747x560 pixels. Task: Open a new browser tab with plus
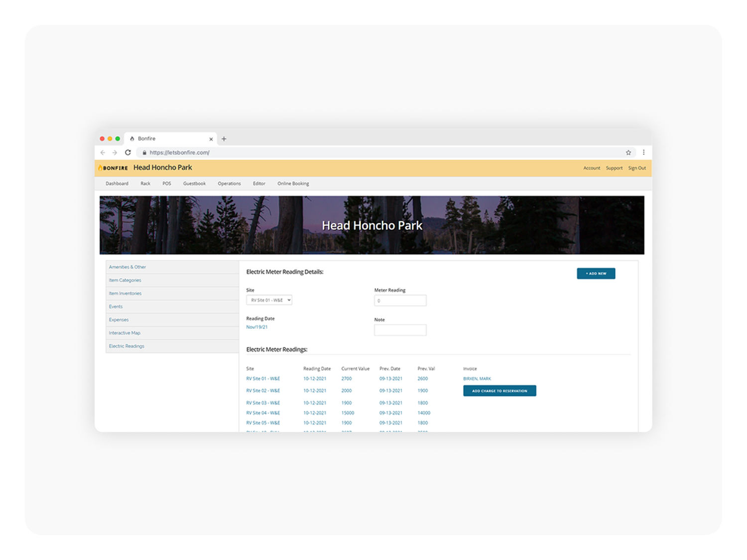(x=224, y=139)
